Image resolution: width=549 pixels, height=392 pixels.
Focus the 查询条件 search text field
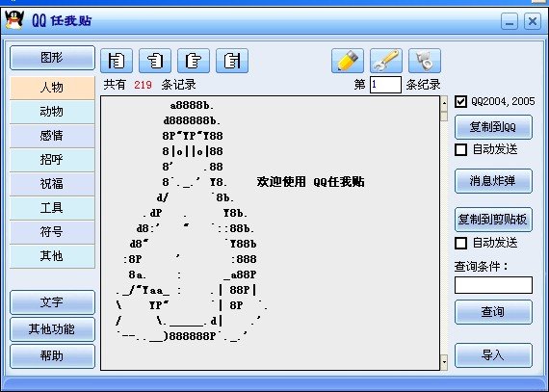[493, 285]
